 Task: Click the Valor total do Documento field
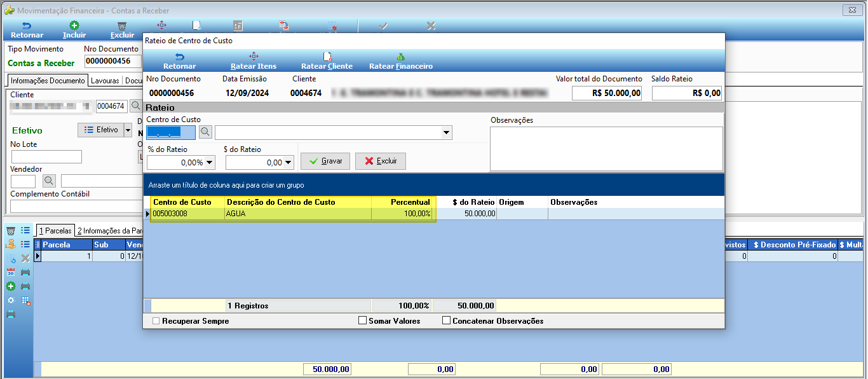tap(607, 93)
